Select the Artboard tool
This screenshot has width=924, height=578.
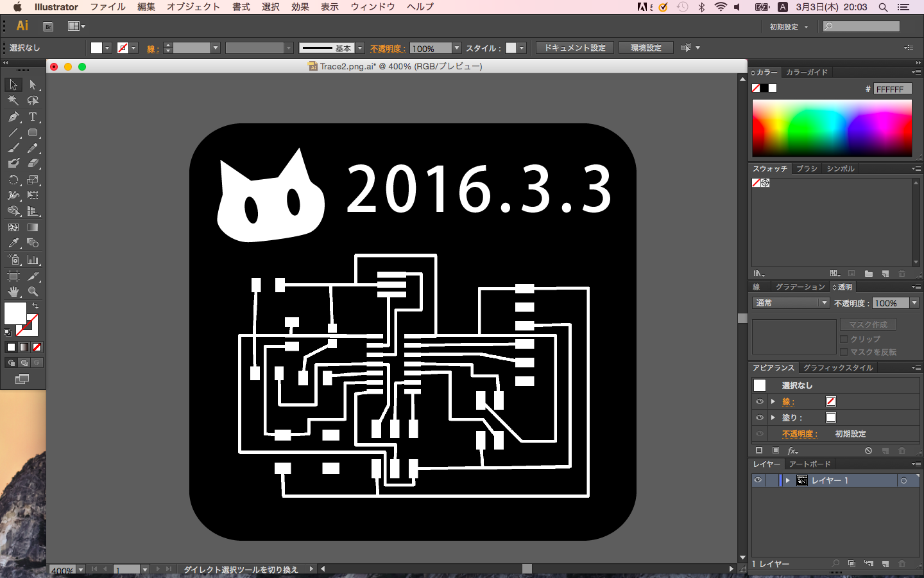tap(13, 276)
